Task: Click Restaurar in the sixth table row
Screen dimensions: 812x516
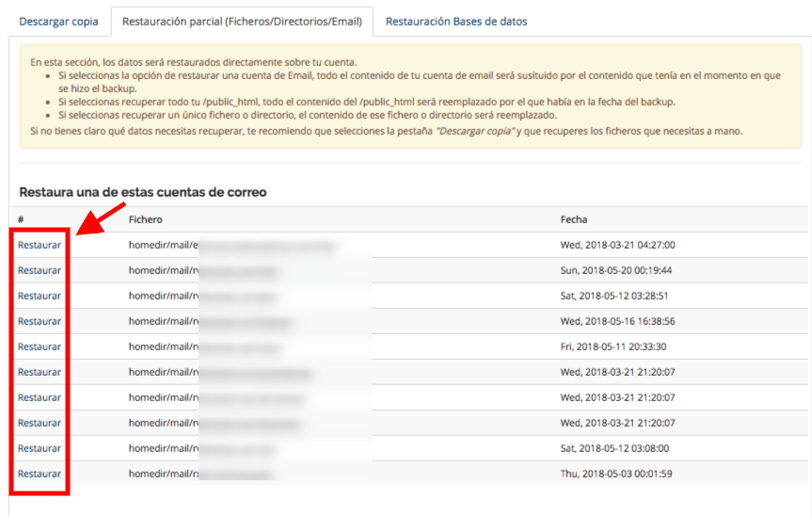Action: pyautogui.click(x=40, y=372)
